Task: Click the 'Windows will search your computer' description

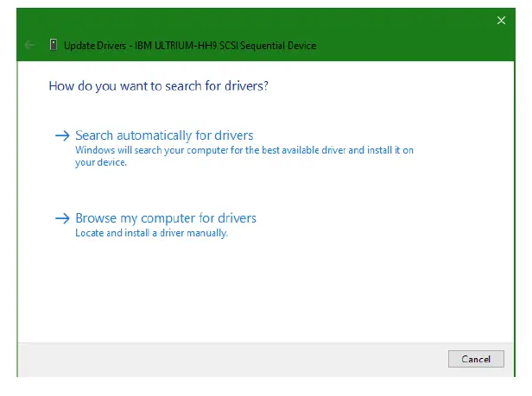Action: 244,156
